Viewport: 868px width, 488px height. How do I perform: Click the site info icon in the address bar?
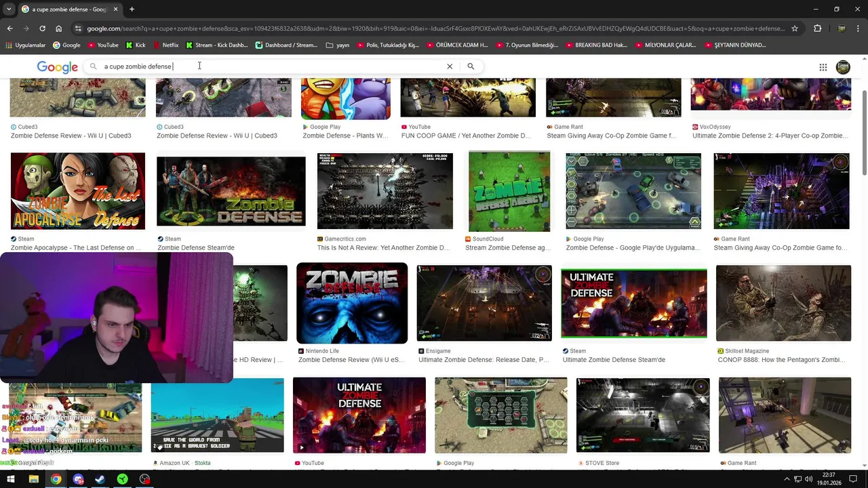79,28
